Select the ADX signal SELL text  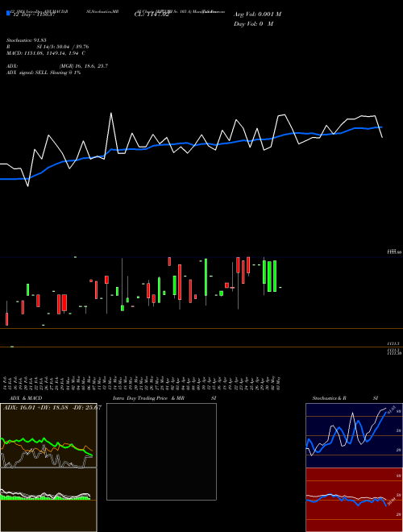[44, 73]
